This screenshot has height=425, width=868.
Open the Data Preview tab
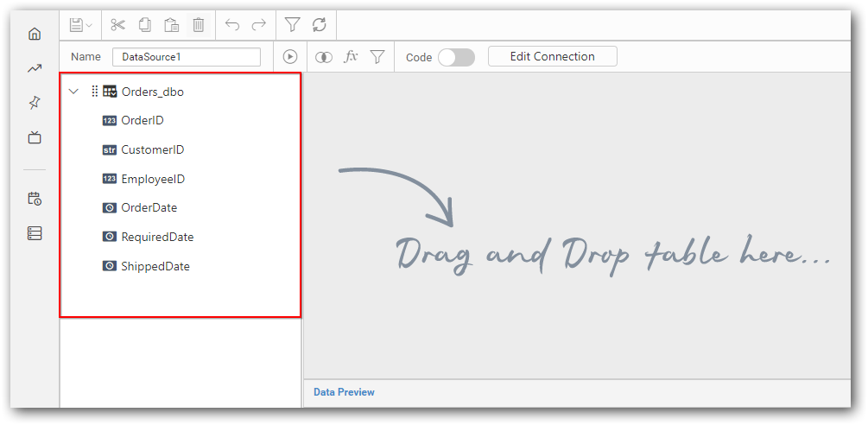[344, 392]
